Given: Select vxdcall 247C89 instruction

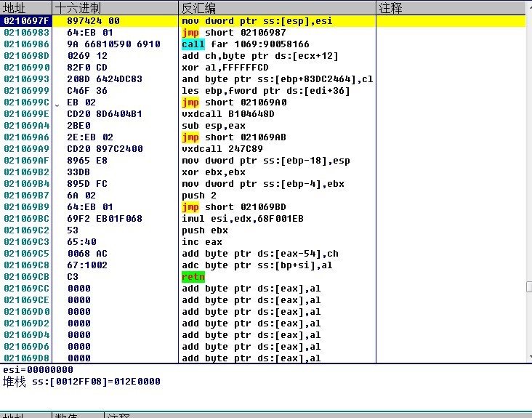Looking at the screenshot, I should click(222, 149).
